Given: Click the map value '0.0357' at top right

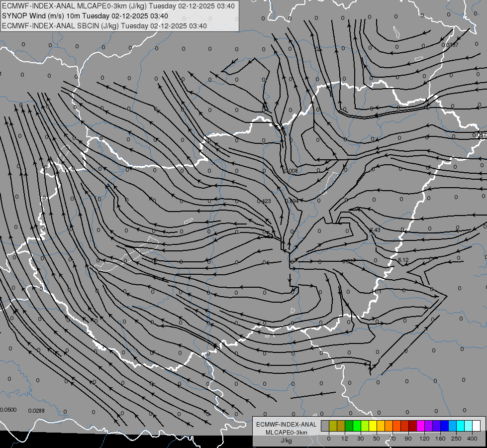Looking at the screenshot, I should [450, 45].
